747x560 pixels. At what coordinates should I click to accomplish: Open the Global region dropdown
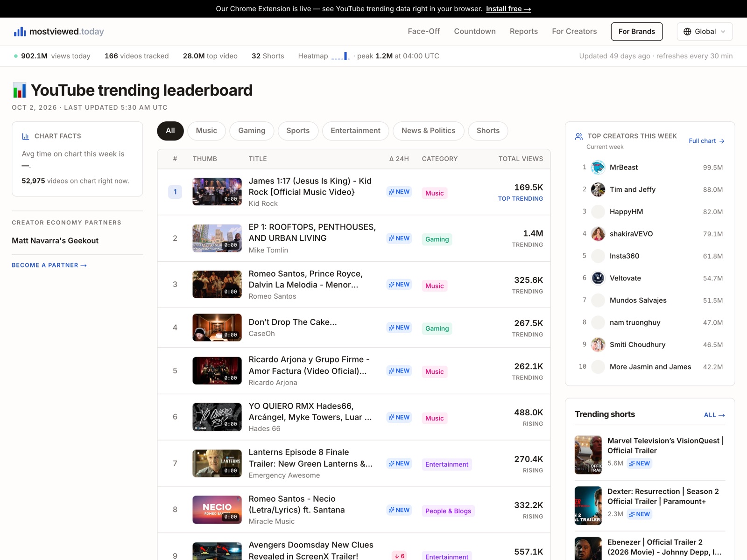click(x=705, y=31)
